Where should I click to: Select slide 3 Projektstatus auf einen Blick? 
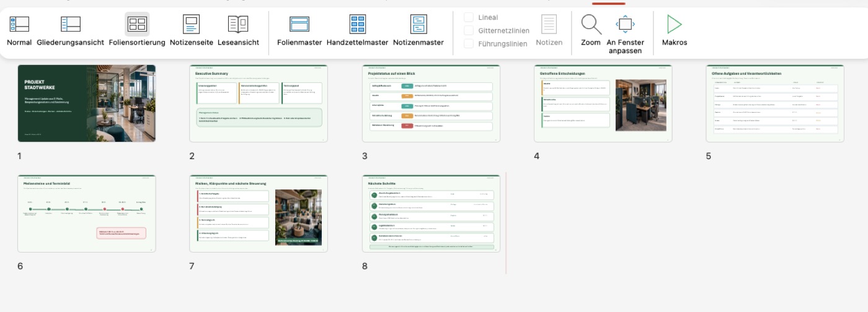[x=431, y=103]
